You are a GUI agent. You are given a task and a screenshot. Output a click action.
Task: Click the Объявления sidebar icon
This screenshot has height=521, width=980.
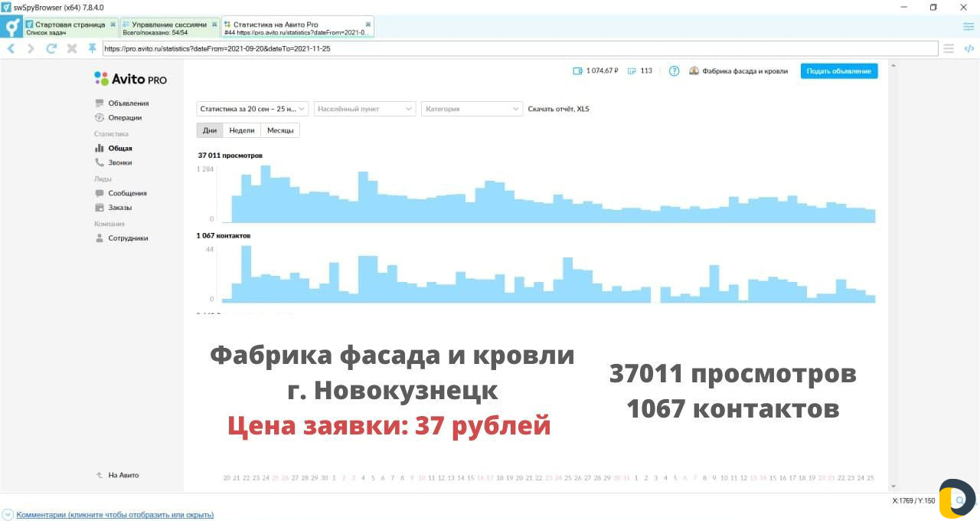pos(100,103)
